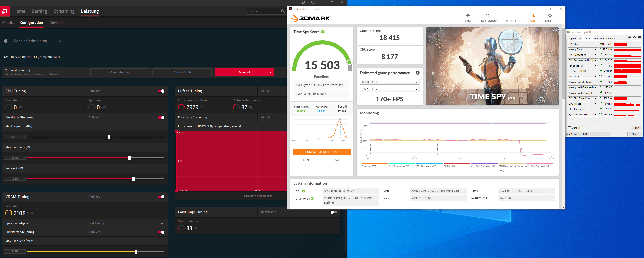644x258 pixels.
Task: Open the System information three-dot menu
Action: pyautogui.click(x=554, y=183)
